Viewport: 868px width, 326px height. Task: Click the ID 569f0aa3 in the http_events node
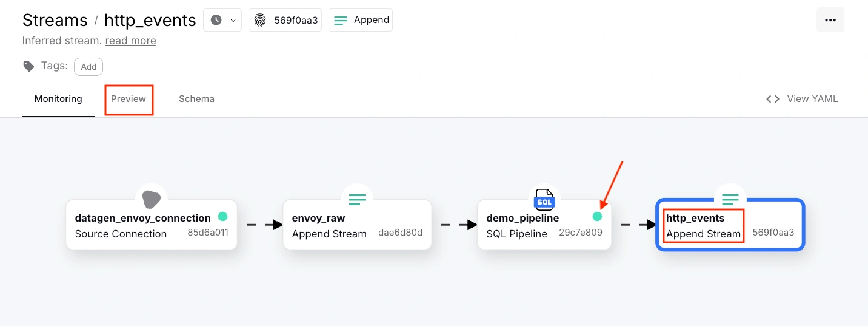pyautogui.click(x=773, y=233)
